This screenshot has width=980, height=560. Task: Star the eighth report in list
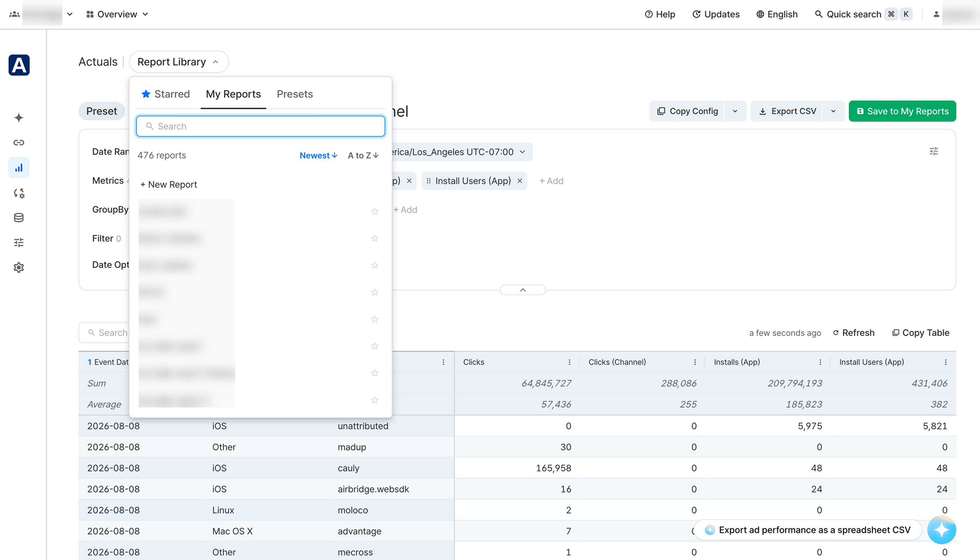pyautogui.click(x=374, y=400)
